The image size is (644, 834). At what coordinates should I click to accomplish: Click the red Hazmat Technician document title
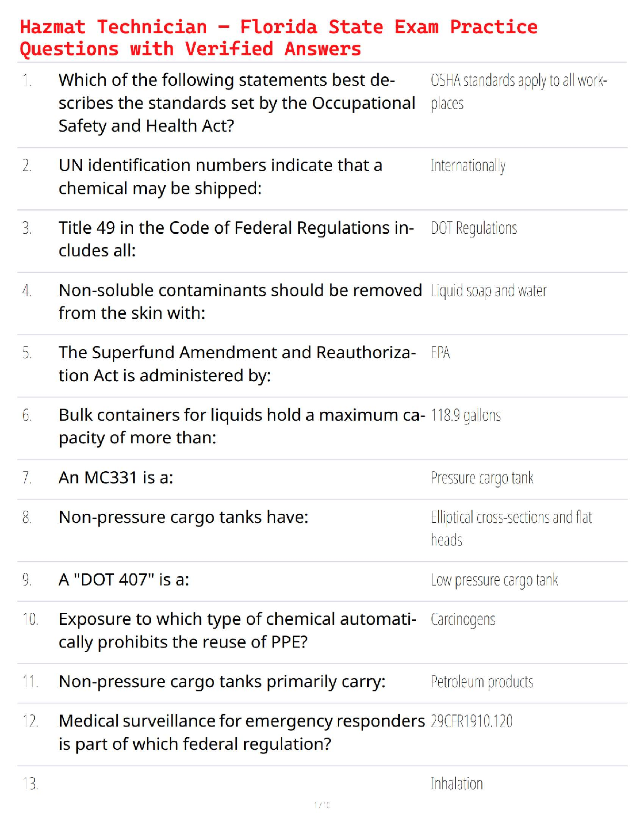(x=278, y=38)
